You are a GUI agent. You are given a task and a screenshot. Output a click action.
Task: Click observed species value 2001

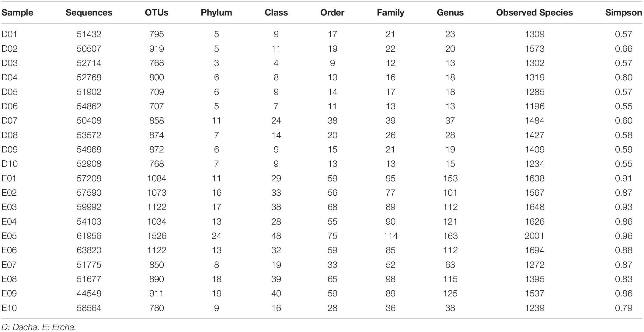pyautogui.click(x=534, y=236)
